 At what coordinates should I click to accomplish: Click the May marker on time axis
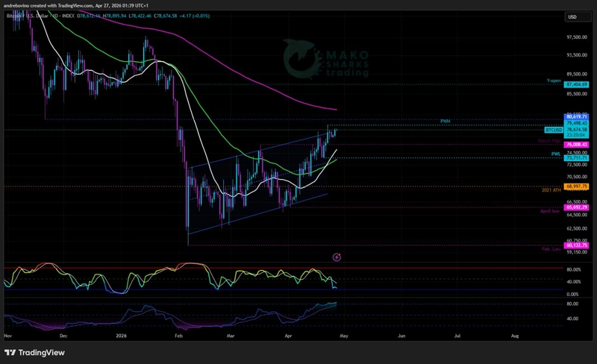pyautogui.click(x=345, y=336)
